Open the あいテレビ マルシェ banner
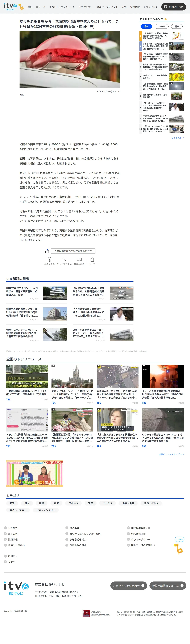The height and width of the screenshot is (644, 190). [x=34, y=473]
